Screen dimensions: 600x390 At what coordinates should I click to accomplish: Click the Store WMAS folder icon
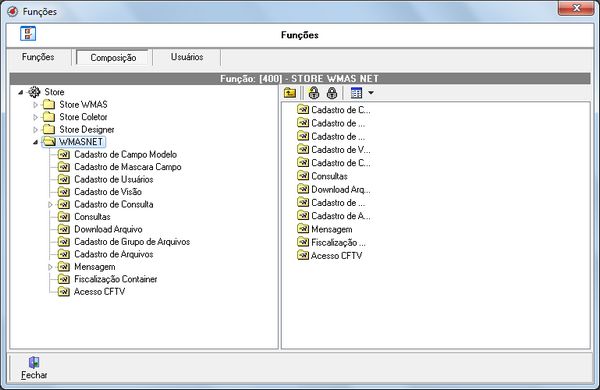click(x=49, y=104)
